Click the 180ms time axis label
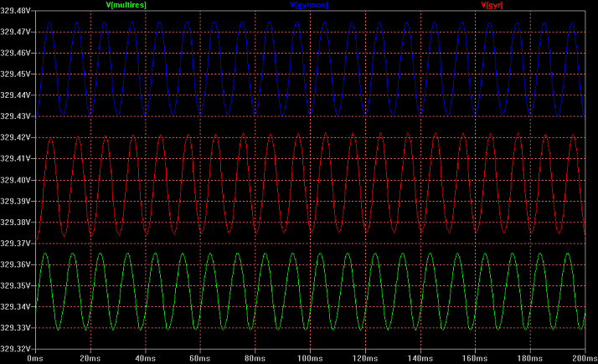The image size is (598, 364). pyautogui.click(x=529, y=357)
